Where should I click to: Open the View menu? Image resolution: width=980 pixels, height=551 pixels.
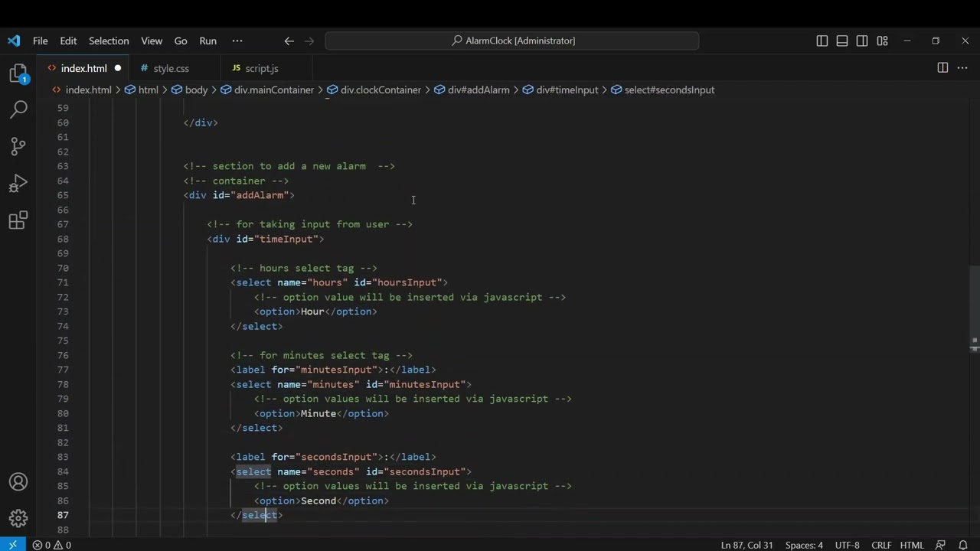point(152,41)
